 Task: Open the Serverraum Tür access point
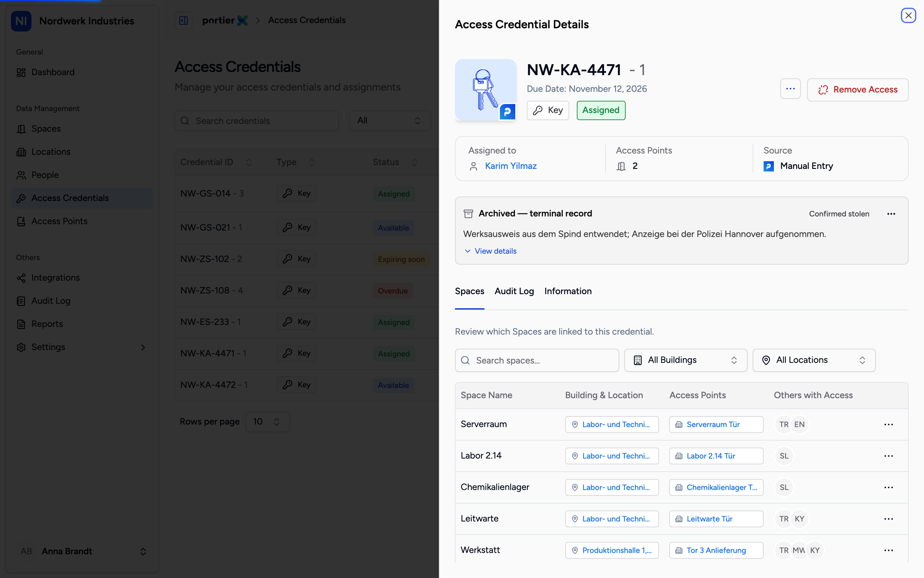(x=716, y=425)
